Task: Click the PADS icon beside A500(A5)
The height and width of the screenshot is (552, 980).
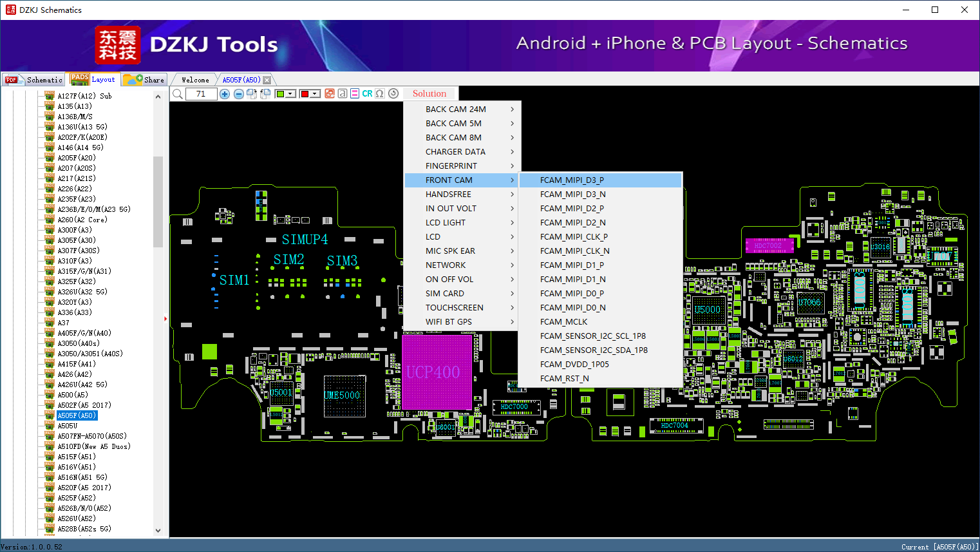Action: [50, 395]
